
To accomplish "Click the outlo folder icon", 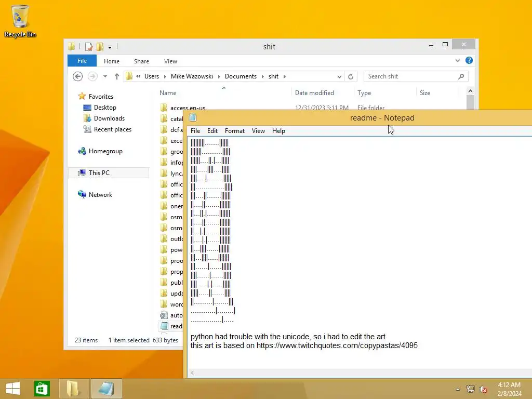I will (x=164, y=238).
